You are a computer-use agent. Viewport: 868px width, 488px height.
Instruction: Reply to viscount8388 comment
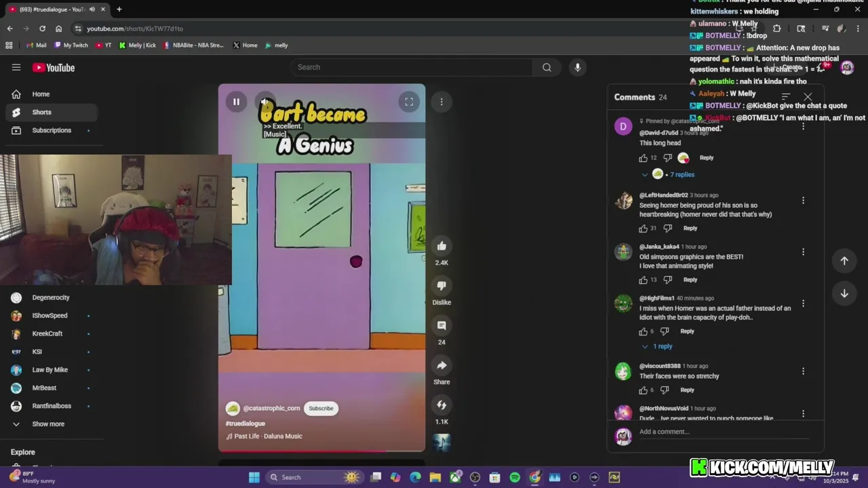[687, 390]
